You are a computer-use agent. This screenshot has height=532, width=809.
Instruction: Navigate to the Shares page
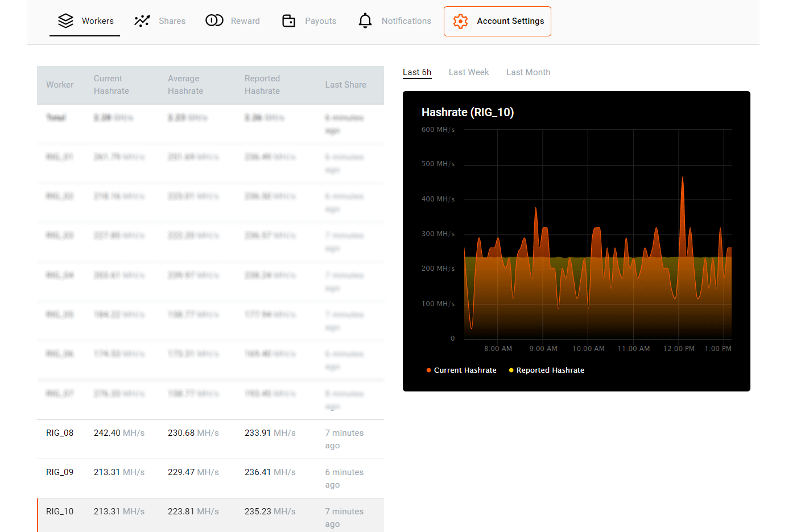click(172, 20)
